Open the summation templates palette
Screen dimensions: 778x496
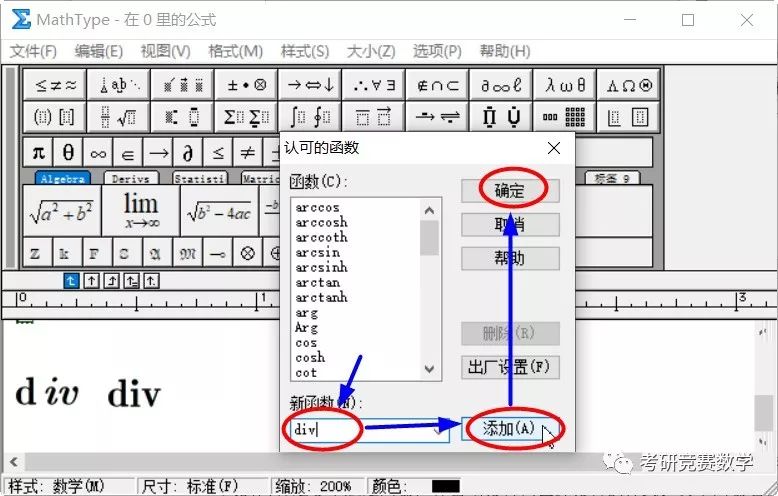click(x=246, y=117)
